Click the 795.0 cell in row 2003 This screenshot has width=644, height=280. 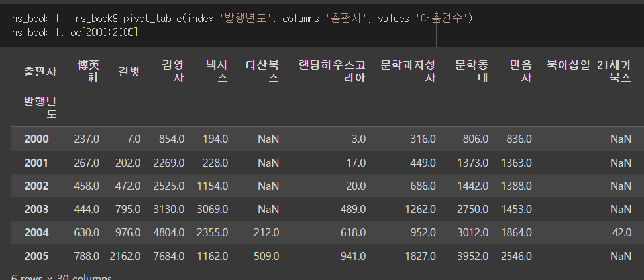(x=128, y=209)
